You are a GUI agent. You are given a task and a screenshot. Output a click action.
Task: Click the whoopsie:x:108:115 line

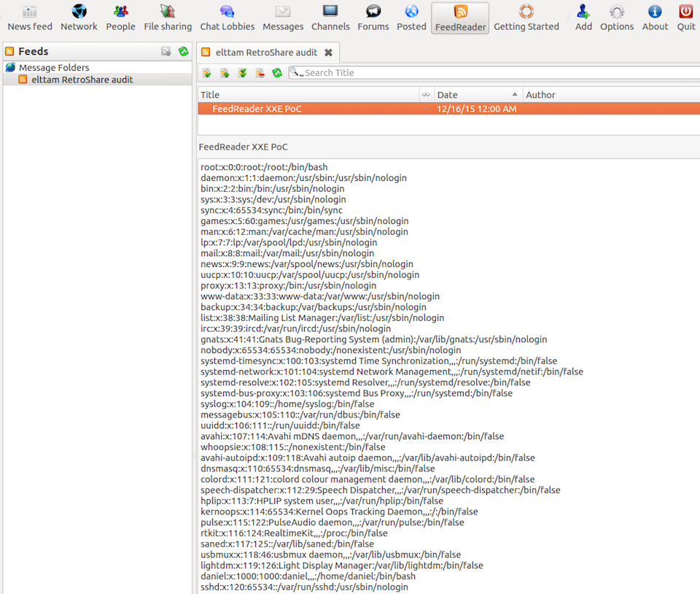point(293,447)
